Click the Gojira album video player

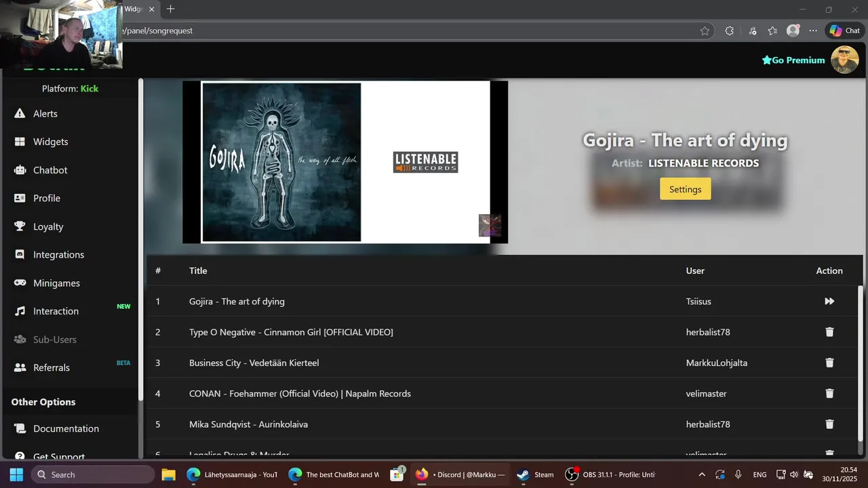pos(345,162)
